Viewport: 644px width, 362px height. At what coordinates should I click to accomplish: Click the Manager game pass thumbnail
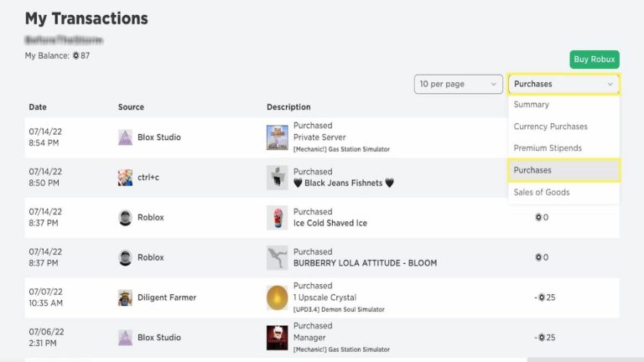click(277, 338)
